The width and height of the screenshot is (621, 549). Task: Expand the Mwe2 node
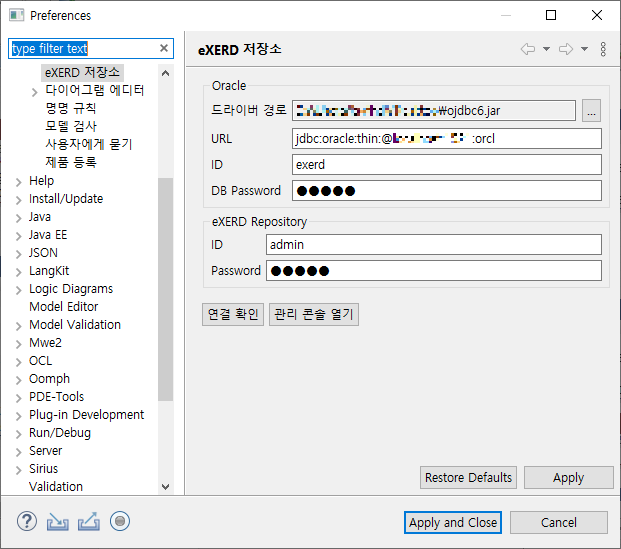pyautogui.click(x=18, y=344)
